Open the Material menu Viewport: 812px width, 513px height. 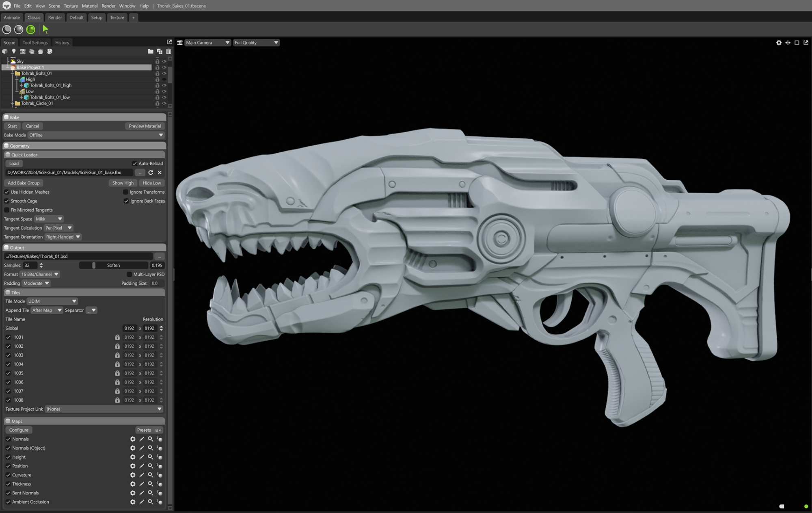[89, 6]
